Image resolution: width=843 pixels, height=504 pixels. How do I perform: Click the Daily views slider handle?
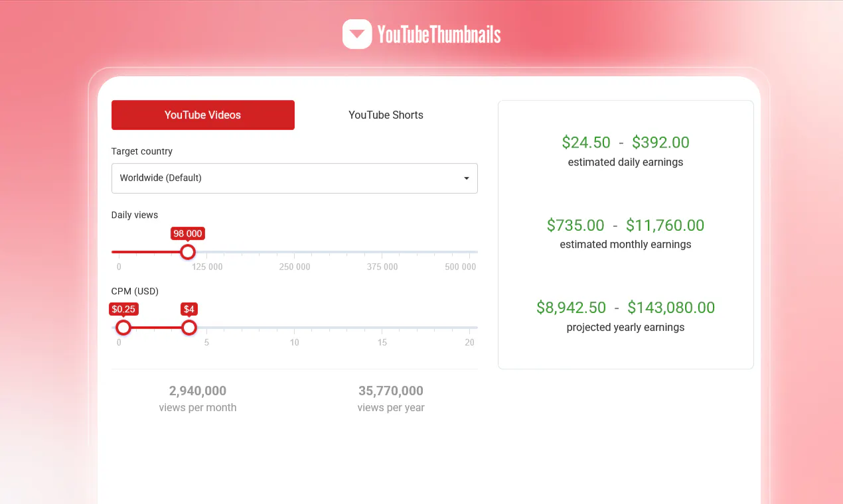[188, 252]
